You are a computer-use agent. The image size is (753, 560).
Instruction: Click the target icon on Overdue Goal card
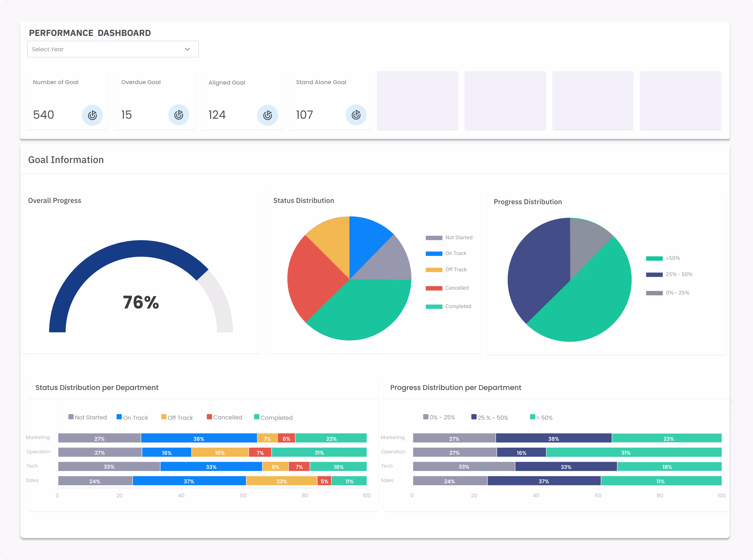click(179, 115)
